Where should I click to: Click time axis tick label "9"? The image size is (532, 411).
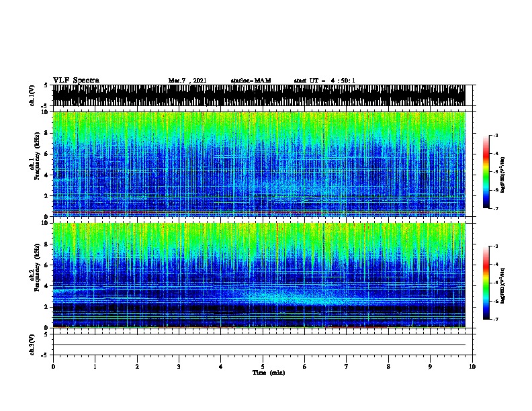[x=430, y=367]
